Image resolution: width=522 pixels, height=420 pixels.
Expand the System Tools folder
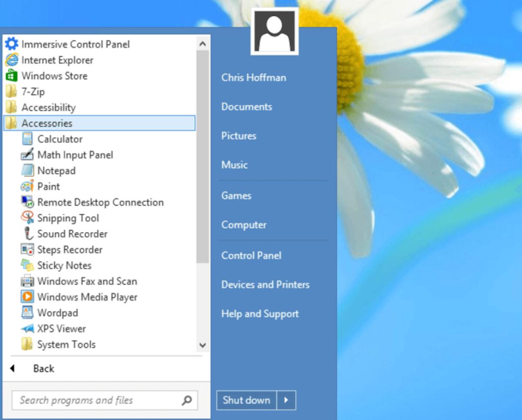(x=67, y=344)
